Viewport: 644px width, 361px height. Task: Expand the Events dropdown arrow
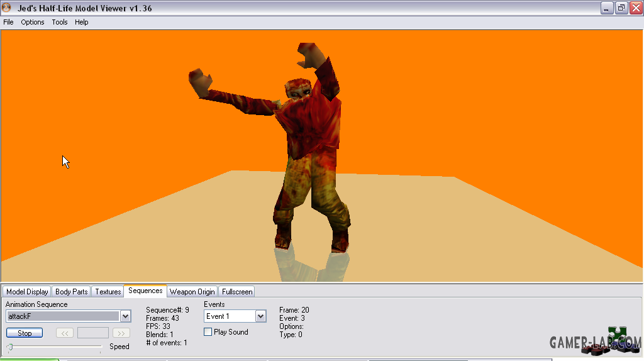pos(260,316)
